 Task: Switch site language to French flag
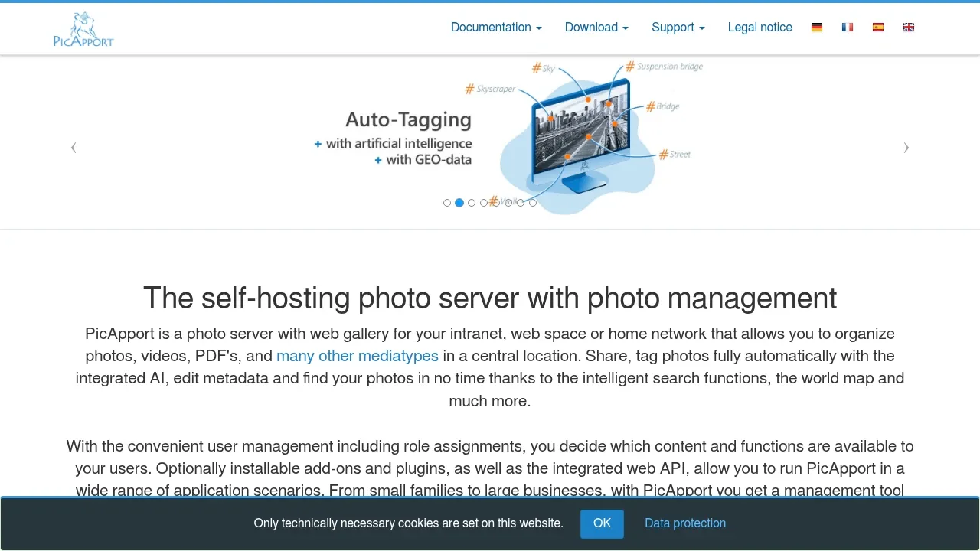(x=848, y=28)
